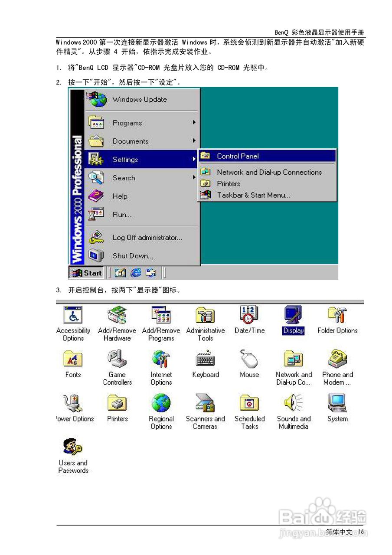This screenshot has width=392, height=555.
Task: Open Folder Options icon
Action: point(337,315)
